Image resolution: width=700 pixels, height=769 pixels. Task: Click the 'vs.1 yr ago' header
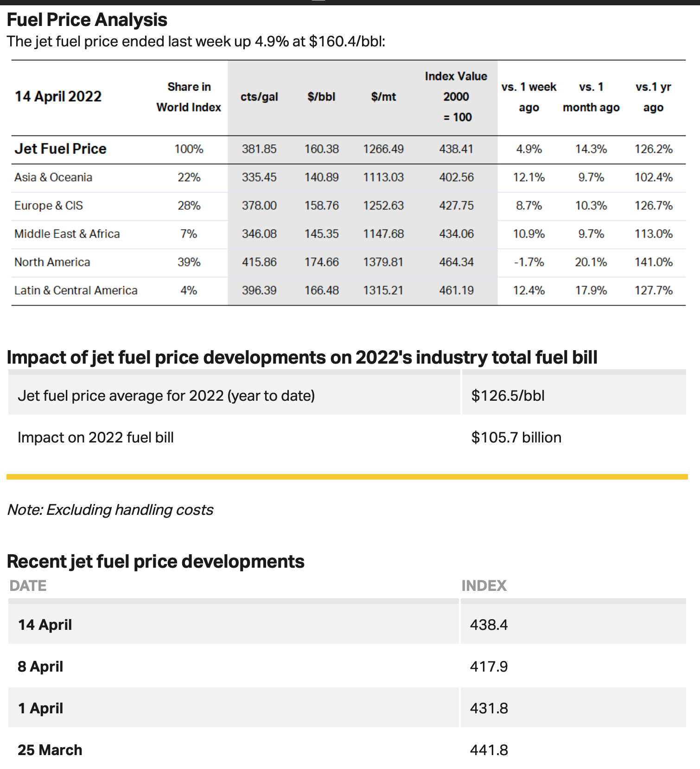coord(653,97)
